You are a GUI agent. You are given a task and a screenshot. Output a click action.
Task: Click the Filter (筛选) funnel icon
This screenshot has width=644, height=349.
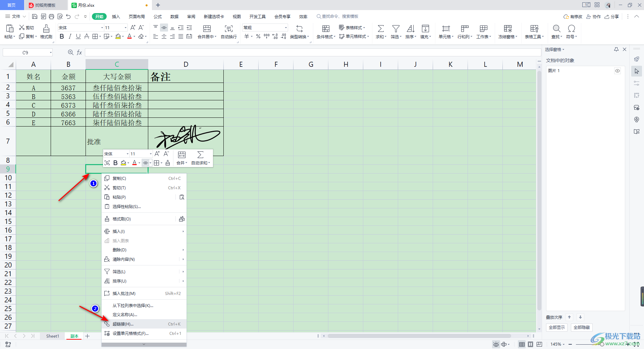pyautogui.click(x=396, y=29)
